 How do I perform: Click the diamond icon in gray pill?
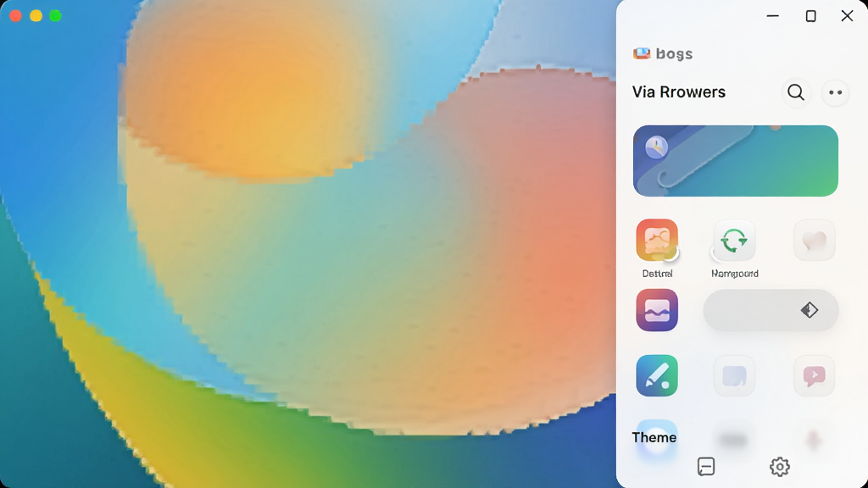pos(810,310)
